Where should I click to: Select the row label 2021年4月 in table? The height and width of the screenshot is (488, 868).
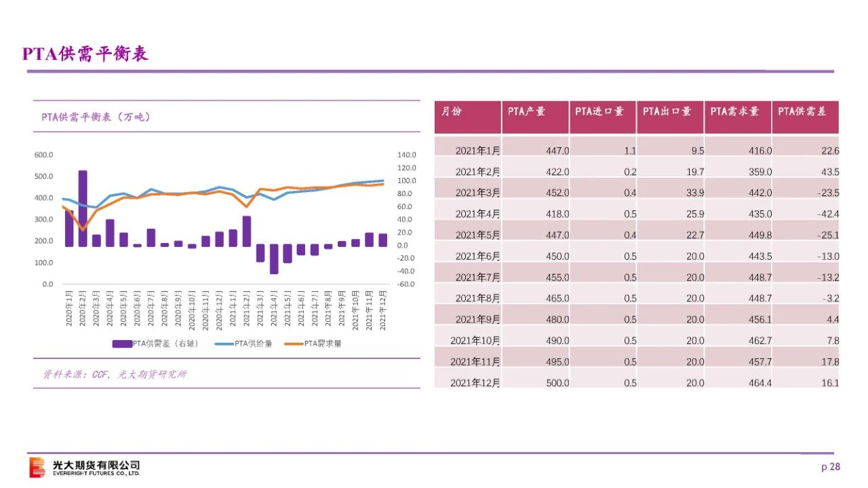tap(477, 214)
